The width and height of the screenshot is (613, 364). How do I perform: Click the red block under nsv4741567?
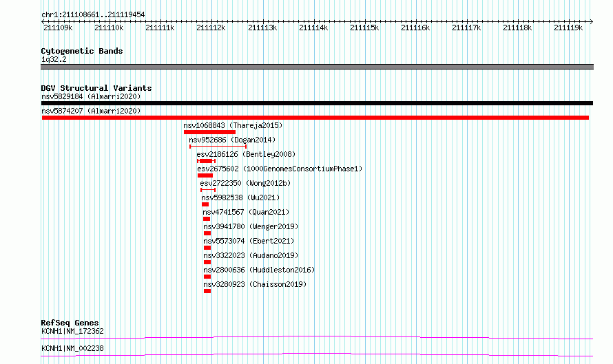[207, 219]
